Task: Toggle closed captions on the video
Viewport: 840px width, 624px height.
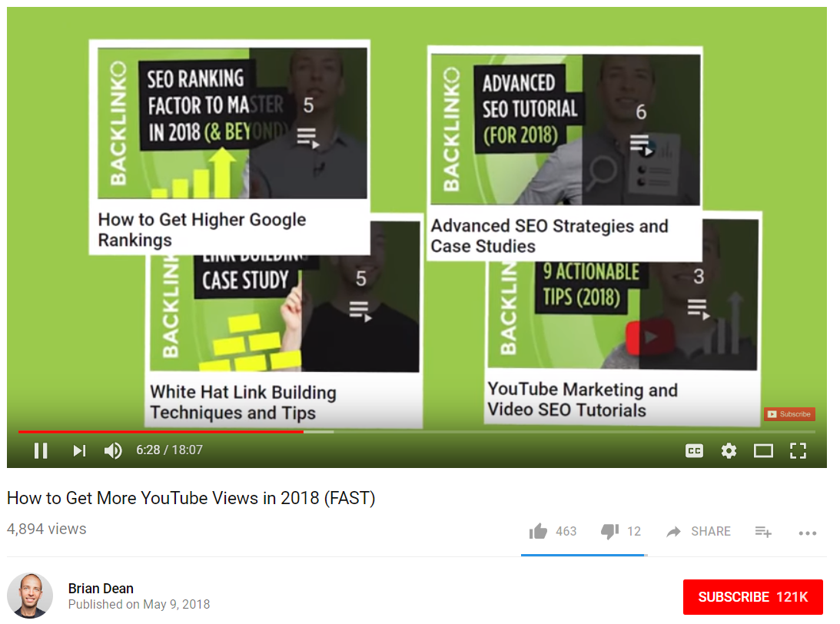Action: pos(694,451)
